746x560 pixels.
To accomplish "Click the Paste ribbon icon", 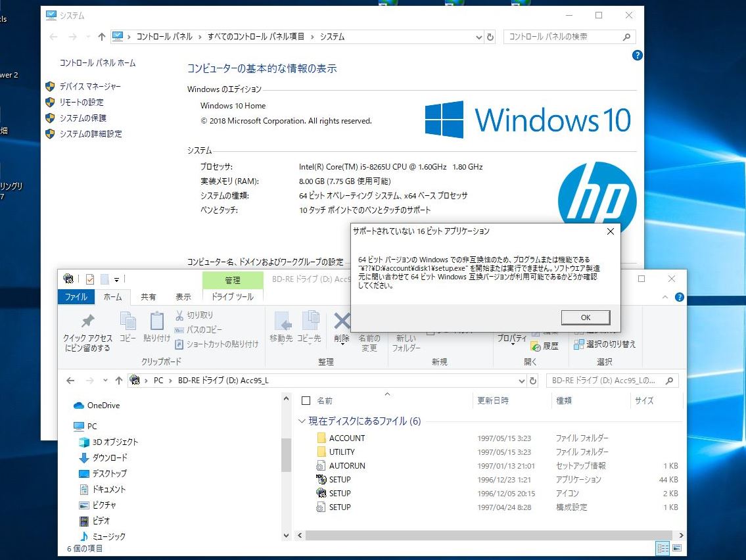I will (x=157, y=327).
